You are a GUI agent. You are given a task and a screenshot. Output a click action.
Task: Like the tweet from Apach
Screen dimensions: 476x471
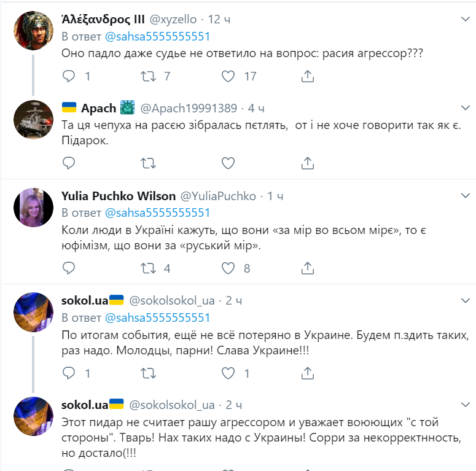228,163
